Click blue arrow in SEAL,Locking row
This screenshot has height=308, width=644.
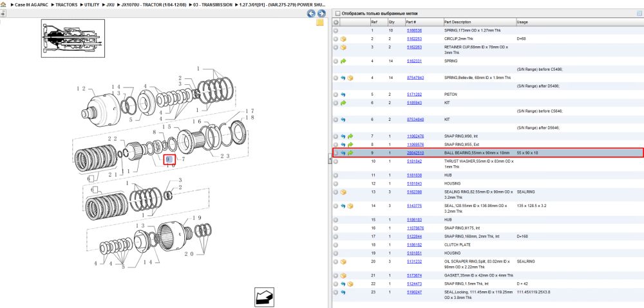(x=343, y=293)
